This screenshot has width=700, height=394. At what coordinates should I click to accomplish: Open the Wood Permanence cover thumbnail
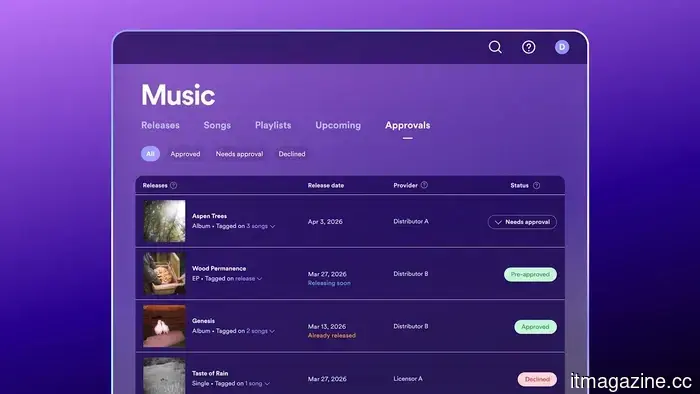point(164,274)
